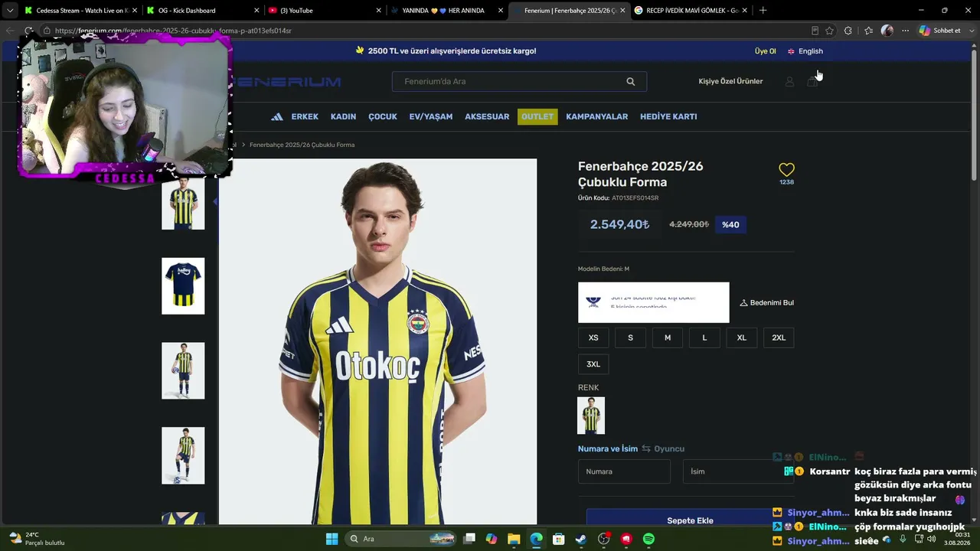Open the browser settings three-dot menu
This screenshot has width=980, height=551.
pos(905,31)
